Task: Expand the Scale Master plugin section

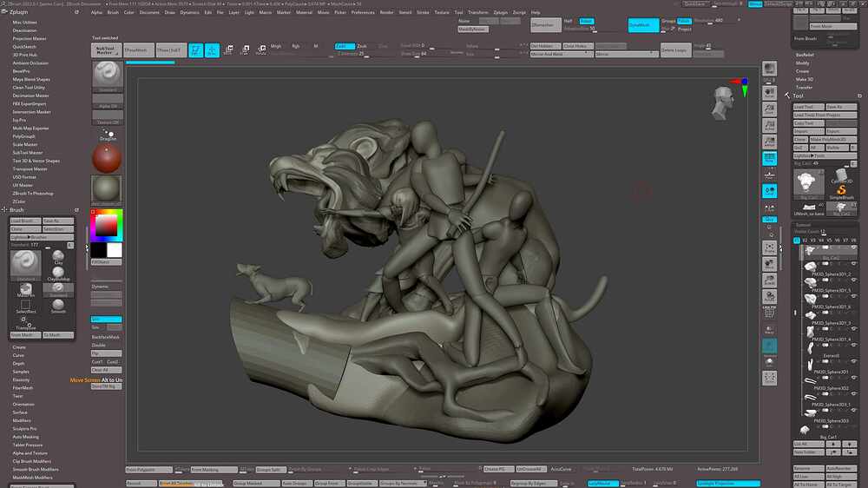Action: pyautogui.click(x=25, y=144)
